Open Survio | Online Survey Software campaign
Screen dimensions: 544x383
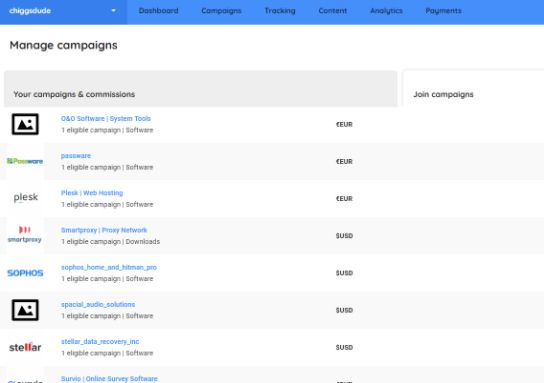[109, 378]
